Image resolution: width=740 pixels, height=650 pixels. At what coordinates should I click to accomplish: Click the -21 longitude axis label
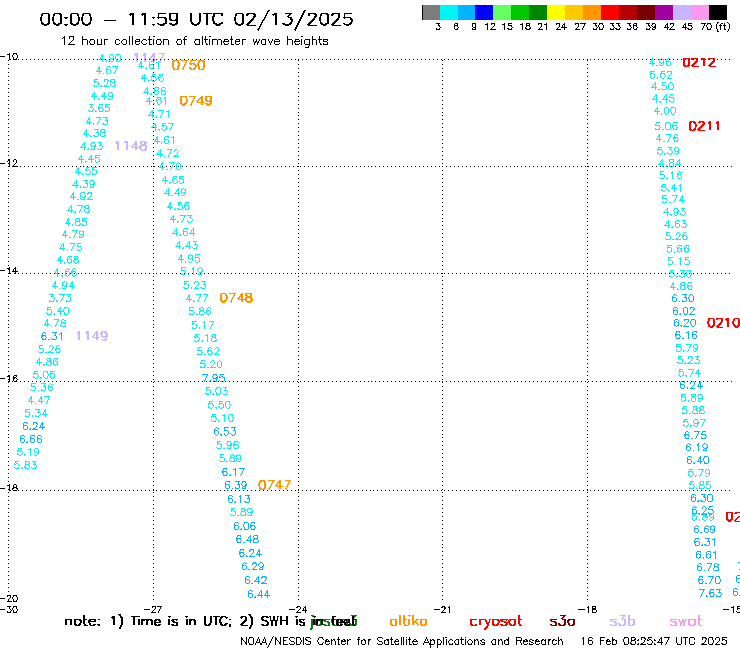pyautogui.click(x=442, y=609)
